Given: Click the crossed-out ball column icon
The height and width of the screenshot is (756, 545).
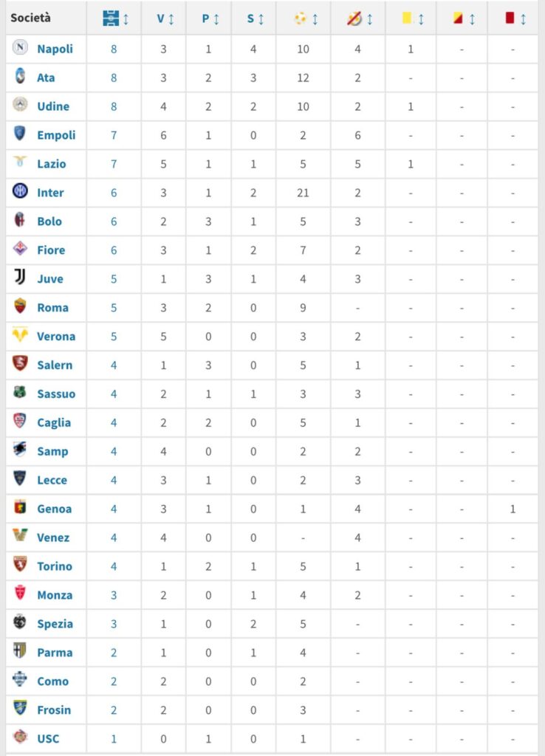Looking at the screenshot, I should coord(354,18).
